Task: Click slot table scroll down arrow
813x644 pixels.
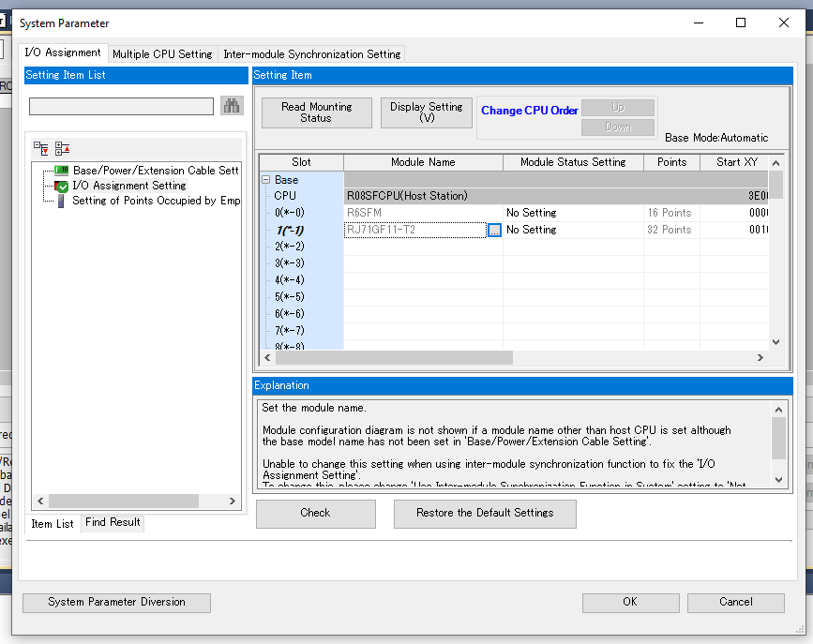Action: 775,342
